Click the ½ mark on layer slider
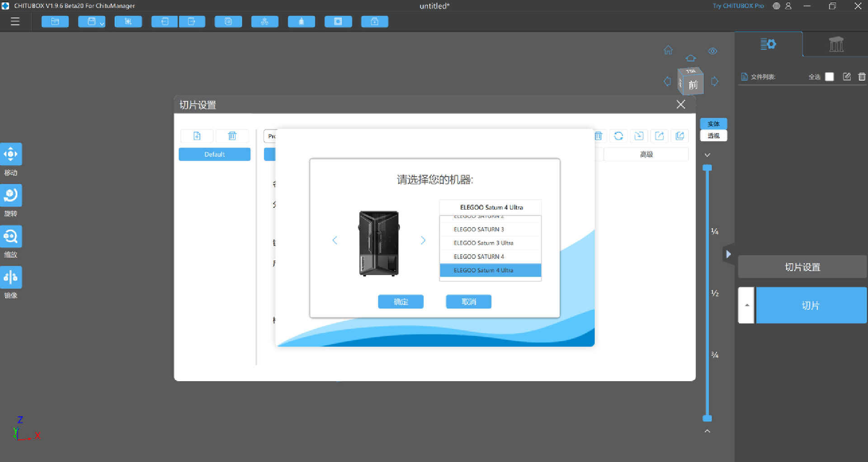 715,293
